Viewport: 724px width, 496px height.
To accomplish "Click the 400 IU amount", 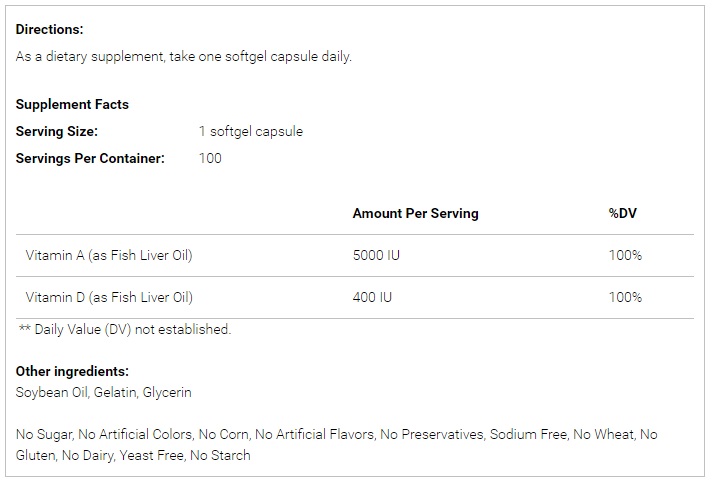I will (372, 297).
